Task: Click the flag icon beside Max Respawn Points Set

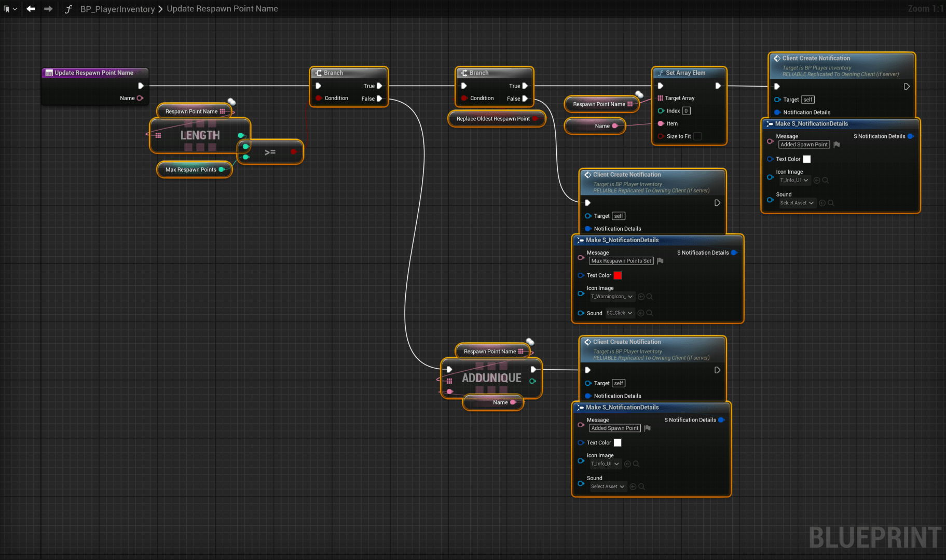Action: click(x=660, y=261)
